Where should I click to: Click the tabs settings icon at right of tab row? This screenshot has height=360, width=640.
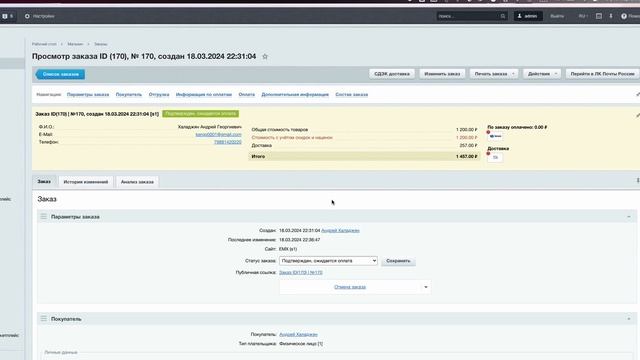(x=638, y=180)
